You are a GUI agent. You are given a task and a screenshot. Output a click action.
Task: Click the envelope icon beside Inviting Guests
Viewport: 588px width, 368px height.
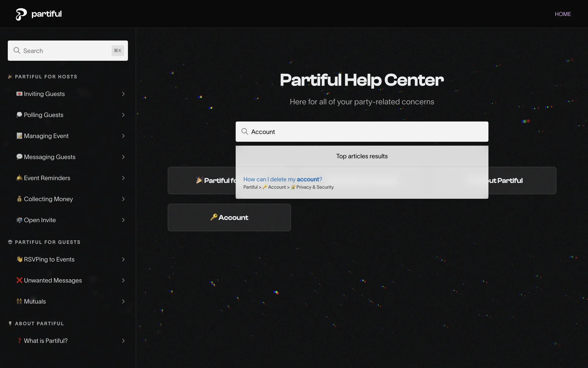tap(19, 94)
